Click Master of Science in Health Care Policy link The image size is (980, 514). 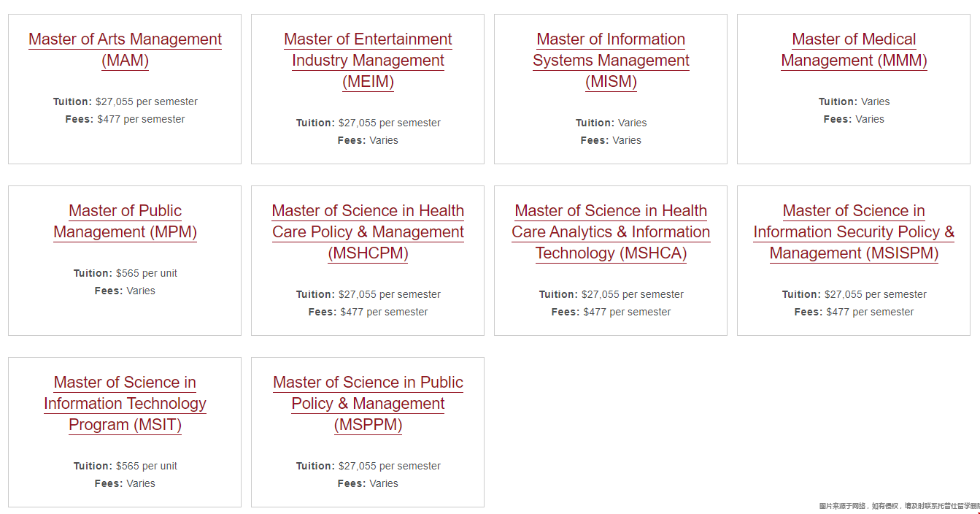(368, 232)
